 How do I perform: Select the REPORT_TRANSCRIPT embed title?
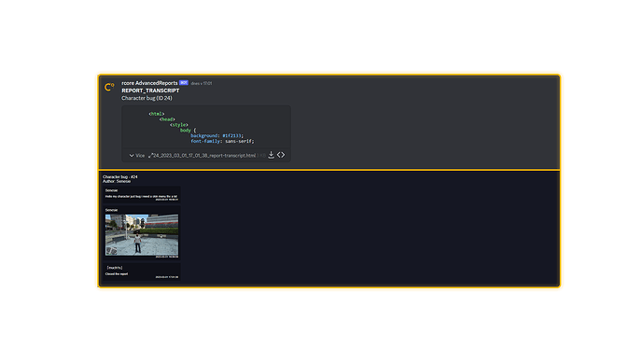(x=150, y=90)
